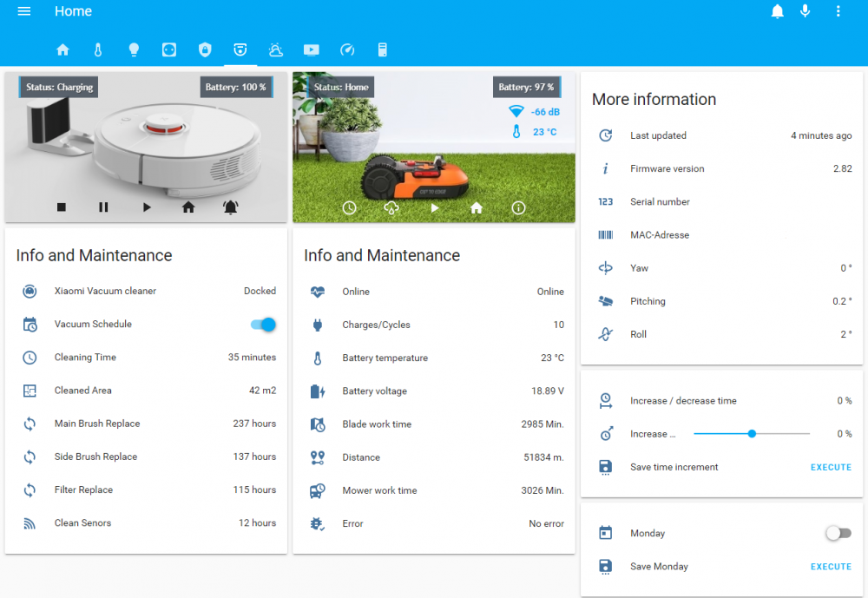Click the mower clock schedule icon
Screen dimensions: 868x598
click(x=349, y=208)
